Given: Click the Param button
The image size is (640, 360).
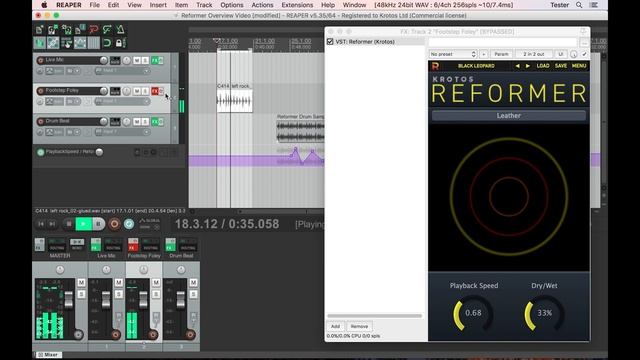Looking at the screenshot, I should pyautogui.click(x=501, y=54).
